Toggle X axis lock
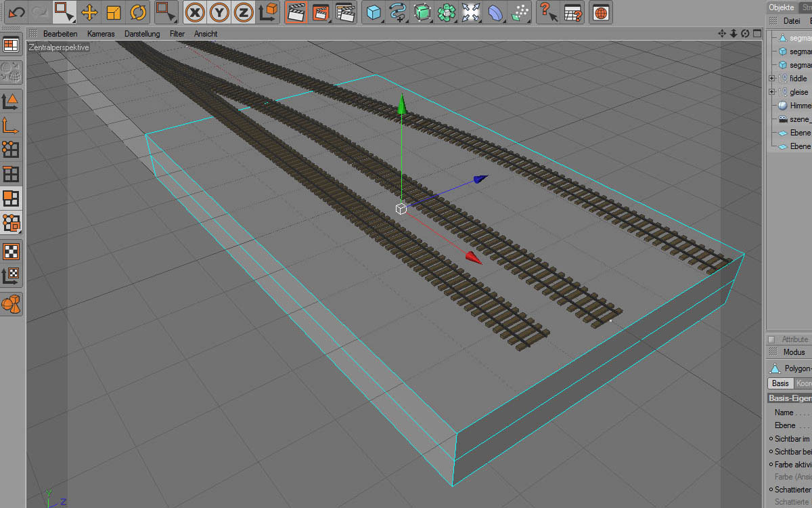This screenshot has height=508, width=812. click(x=196, y=12)
